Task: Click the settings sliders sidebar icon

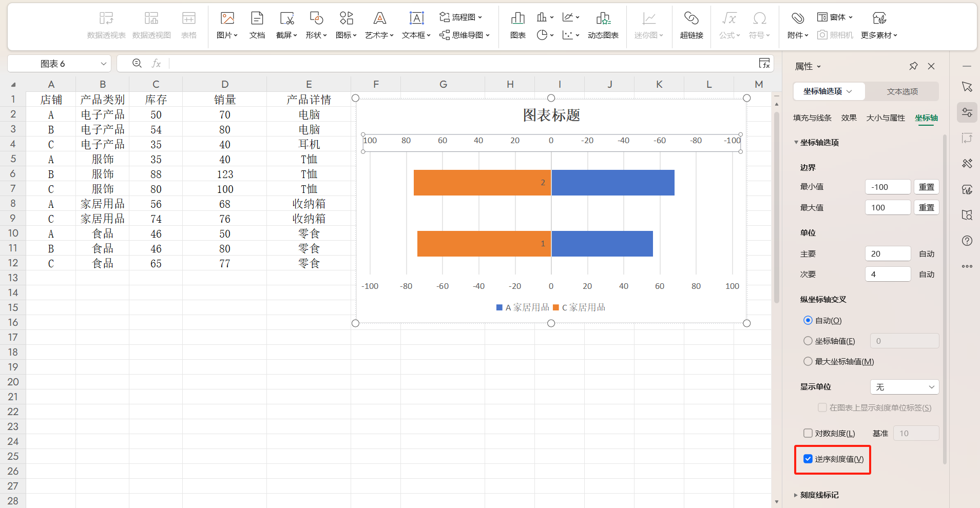Action: click(967, 112)
